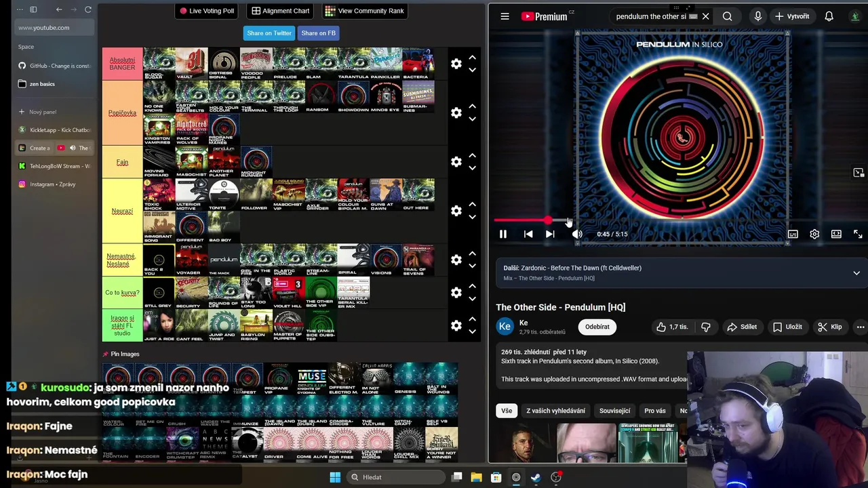Image resolution: width=868 pixels, height=488 pixels.
Task: Go back in browser sidebar
Action: click(59, 9)
